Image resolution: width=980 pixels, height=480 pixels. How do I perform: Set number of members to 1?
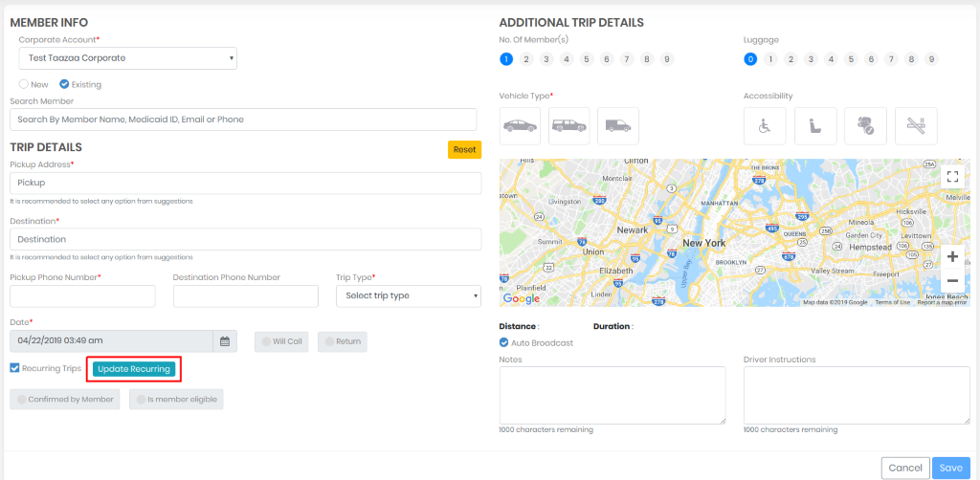coord(506,59)
